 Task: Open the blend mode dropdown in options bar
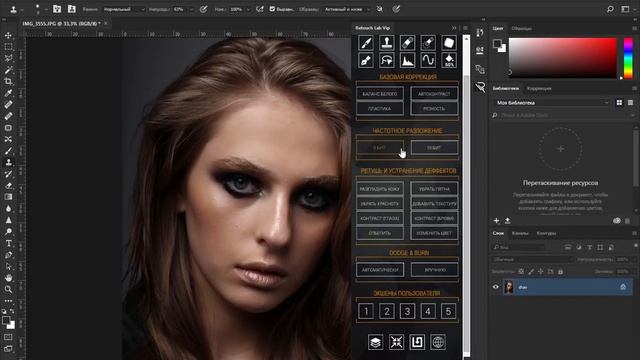point(124,9)
